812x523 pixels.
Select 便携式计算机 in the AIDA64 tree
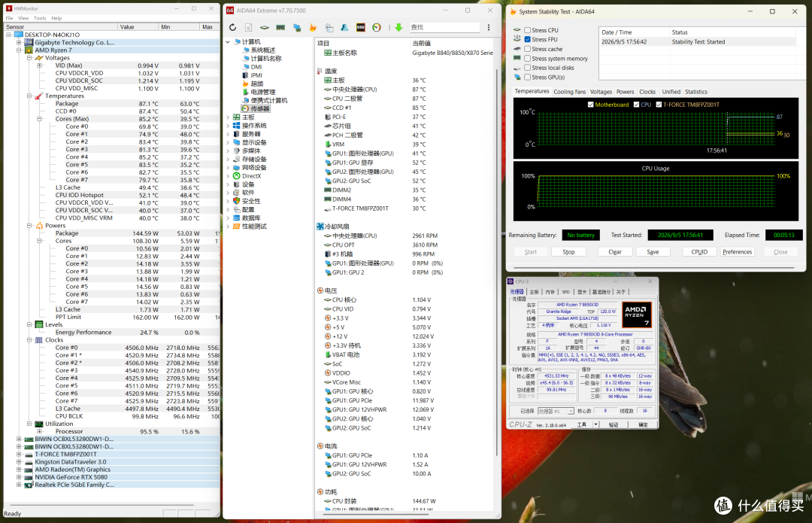[x=265, y=100]
